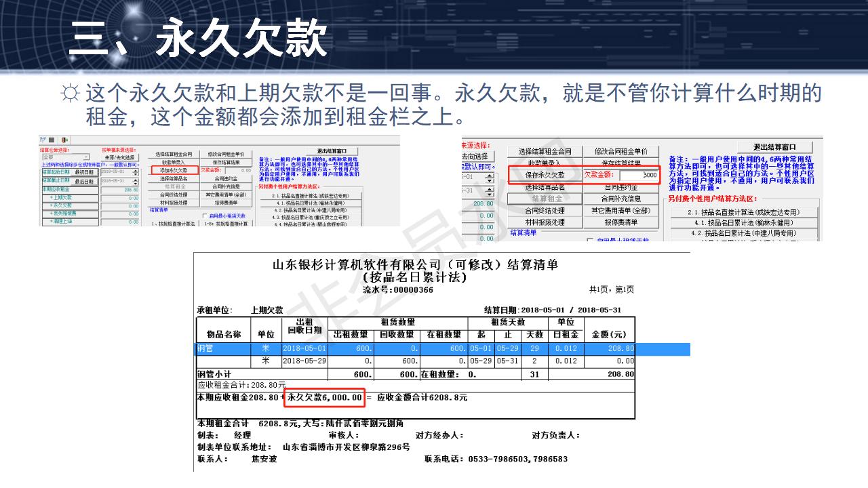Click the 最初日期 button

pyautogui.click(x=85, y=172)
